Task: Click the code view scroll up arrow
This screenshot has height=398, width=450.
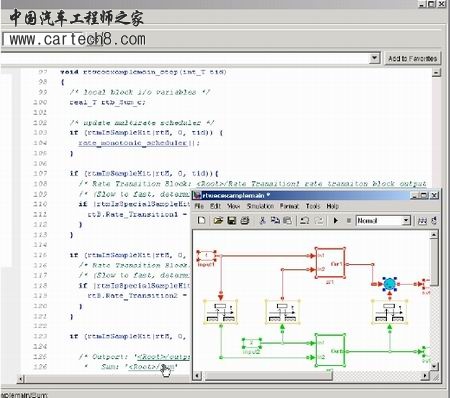Action: 436,73
